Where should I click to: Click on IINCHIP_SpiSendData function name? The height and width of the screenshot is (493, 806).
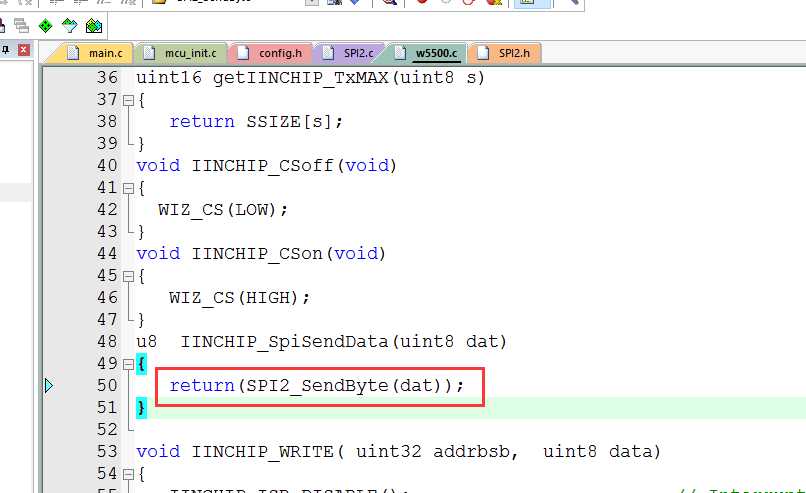click(x=284, y=342)
